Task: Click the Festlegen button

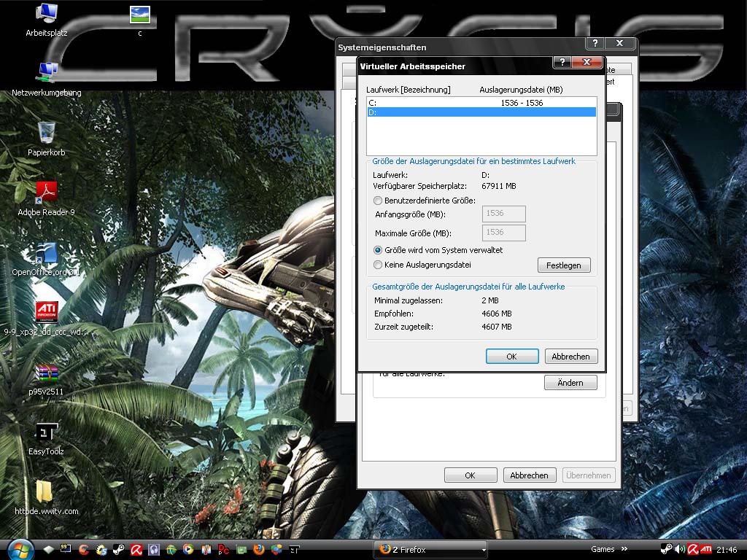Action: pyautogui.click(x=564, y=265)
